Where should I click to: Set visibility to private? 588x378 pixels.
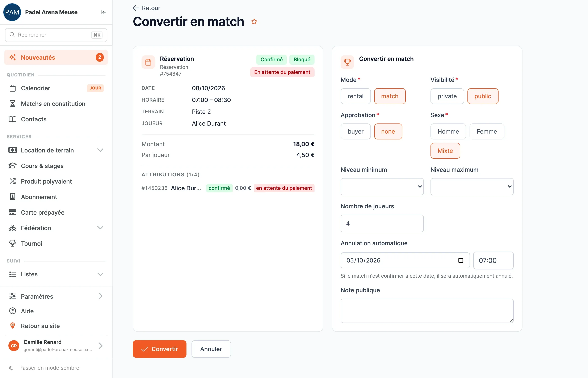click(x=447, y=96)
